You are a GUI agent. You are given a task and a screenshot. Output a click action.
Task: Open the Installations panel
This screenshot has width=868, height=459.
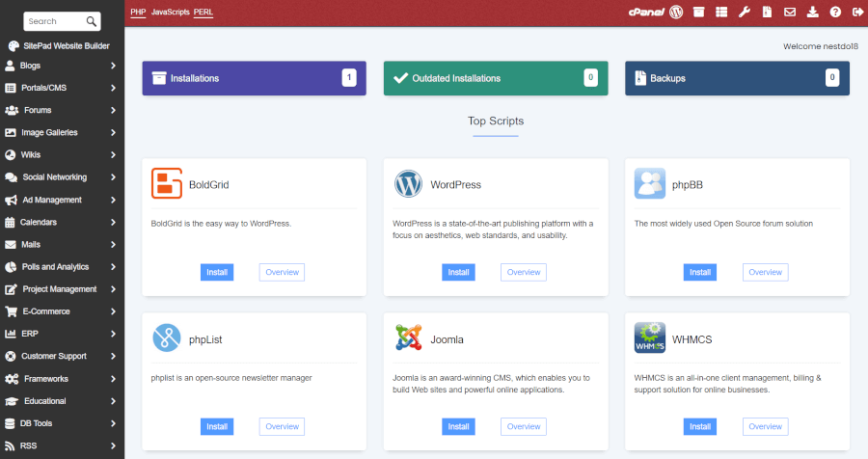tap(254, 78)
